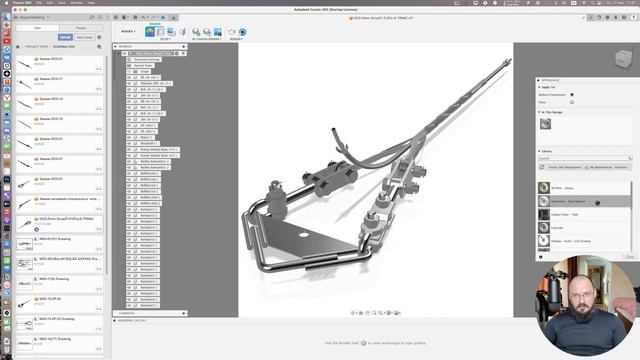Image resolution: width=640 pixels, height=360 pixels.
Task: Click the Data Panel top search magnifier
Action: tap(100, 18)
